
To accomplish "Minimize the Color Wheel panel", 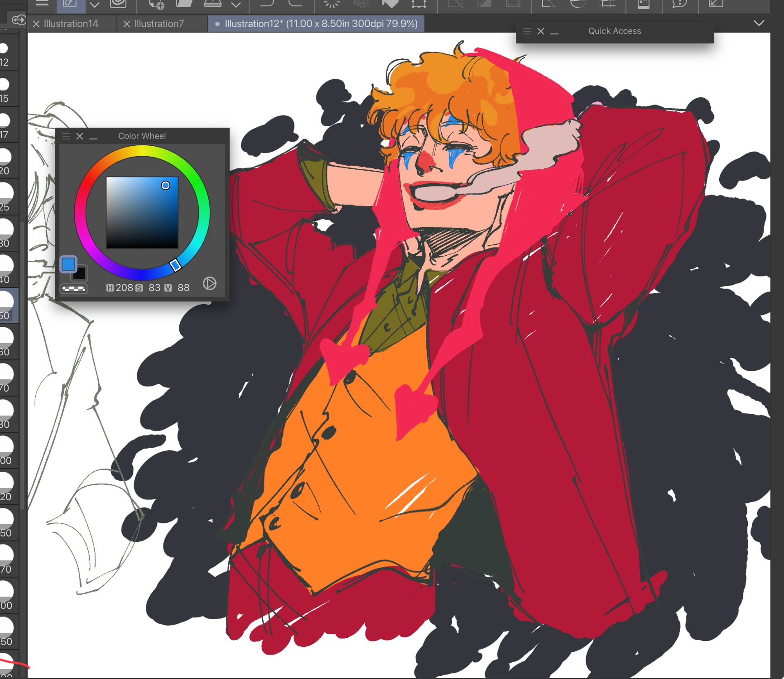I will point(94,137).
